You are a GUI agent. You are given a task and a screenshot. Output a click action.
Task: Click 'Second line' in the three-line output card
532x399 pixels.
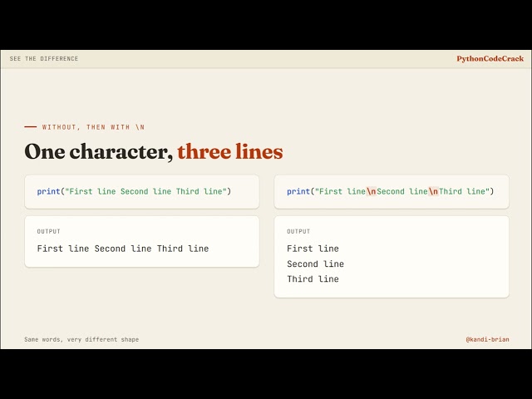(316, 264)
